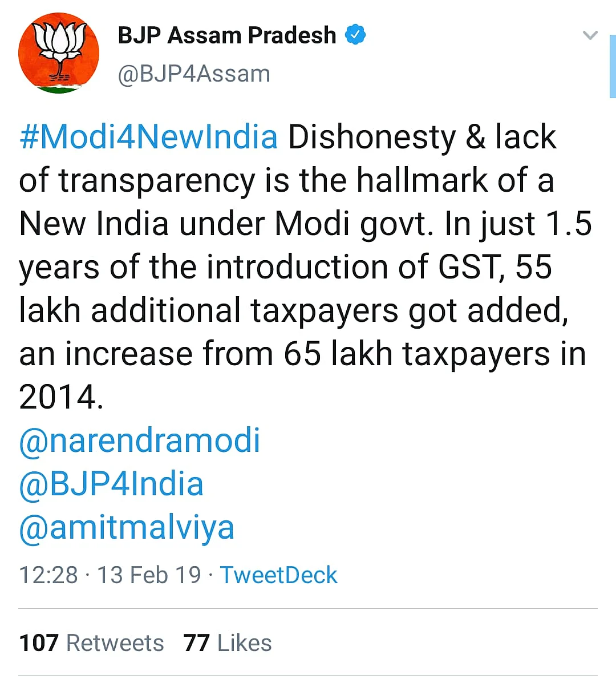Click the tricolor band in the avatar
The image size is (616, 687).
(x=59, y=88)
